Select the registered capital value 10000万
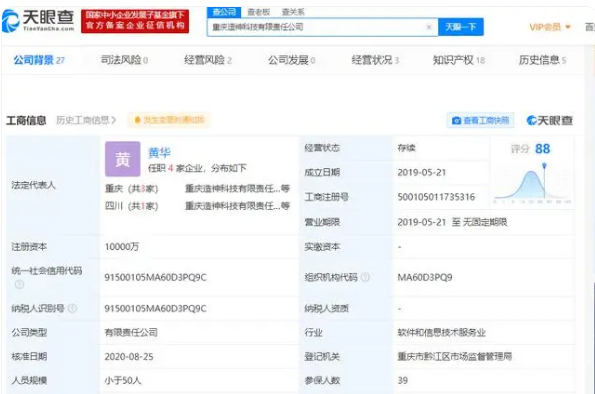595x394 pixels. pos(122,247)
